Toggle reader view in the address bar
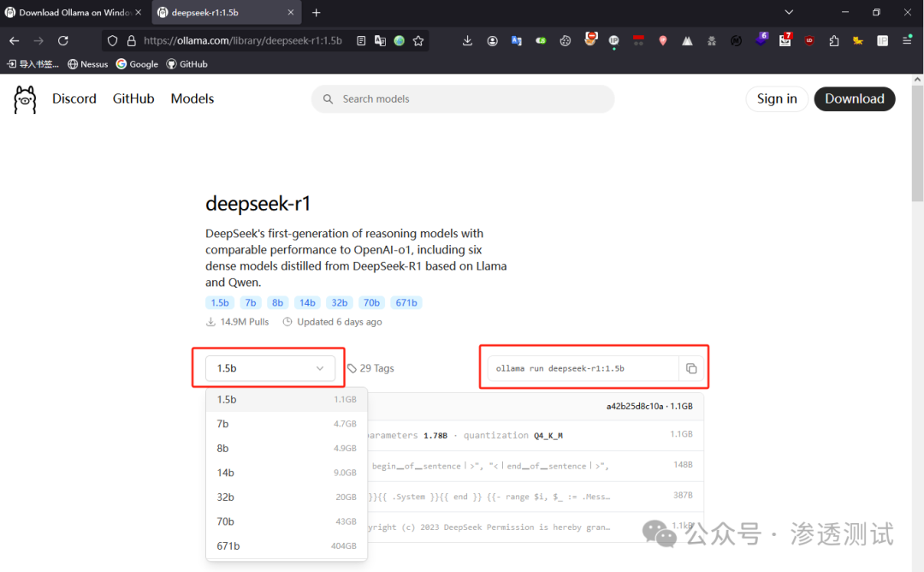The image size is (924, 572). (x=361, y=41)
